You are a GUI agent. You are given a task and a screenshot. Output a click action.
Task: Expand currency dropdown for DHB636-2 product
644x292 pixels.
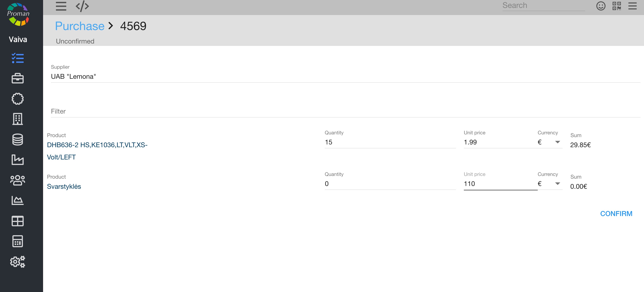tap(557, 142)
